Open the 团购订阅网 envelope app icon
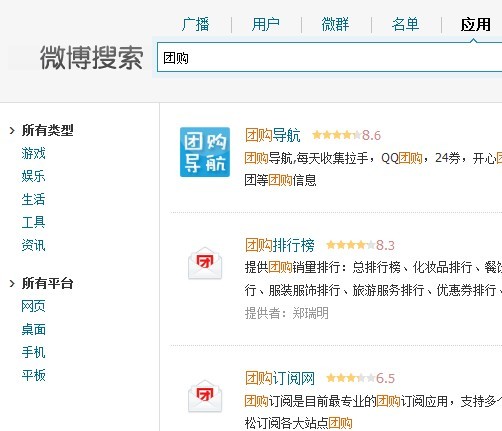502x431 pixels. [x=205, y=396]
